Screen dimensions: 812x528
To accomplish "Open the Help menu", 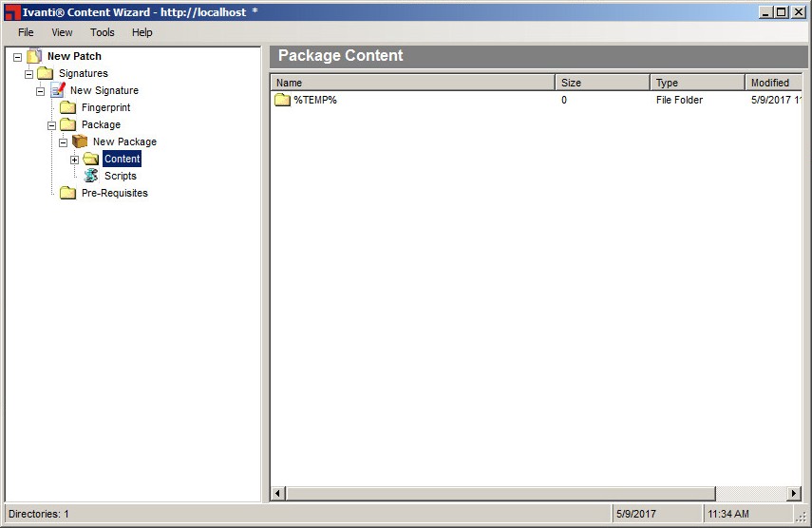I will (x=142, y=32).
